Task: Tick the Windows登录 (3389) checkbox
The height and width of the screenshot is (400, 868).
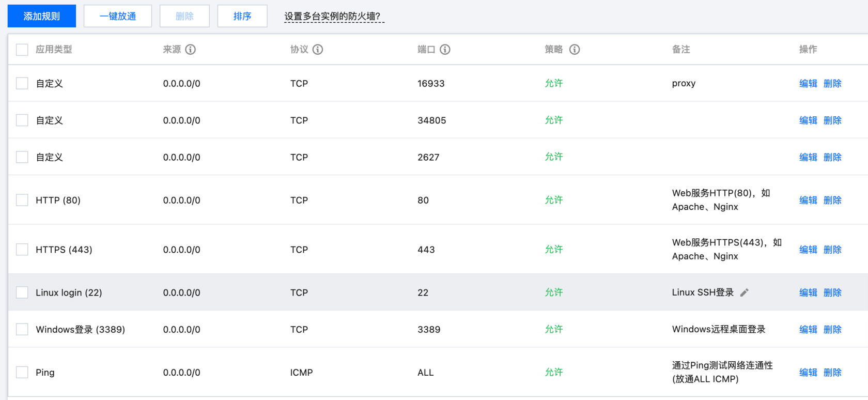Action: pos(22,329)
